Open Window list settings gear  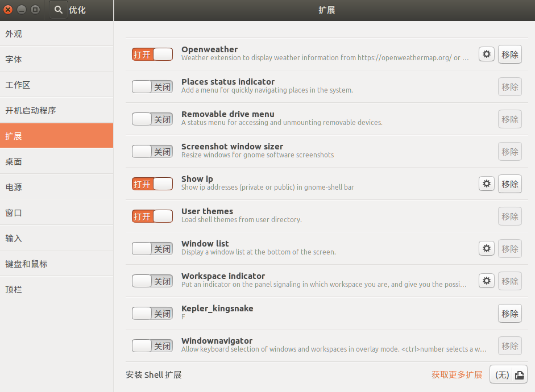[x=487, y=248]
